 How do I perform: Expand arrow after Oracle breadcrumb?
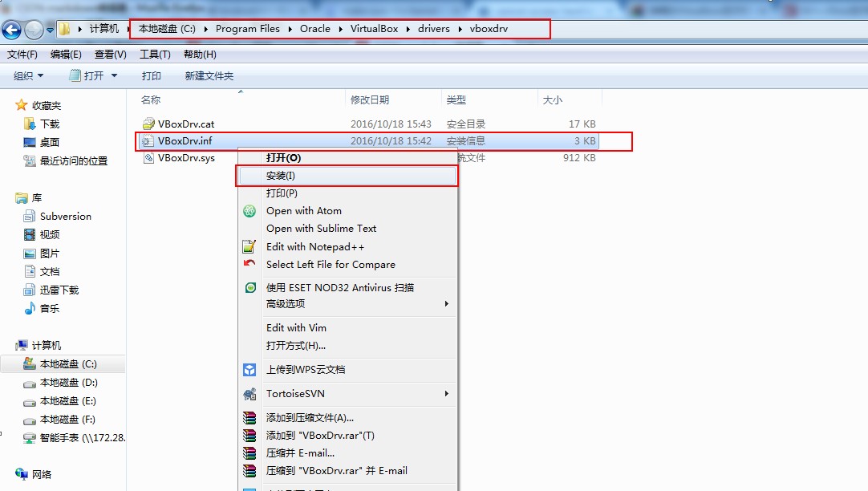click(340, 29)
